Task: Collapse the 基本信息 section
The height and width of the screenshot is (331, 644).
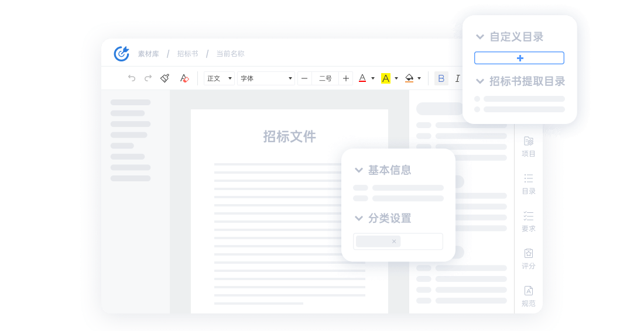Action: (358, 170)
